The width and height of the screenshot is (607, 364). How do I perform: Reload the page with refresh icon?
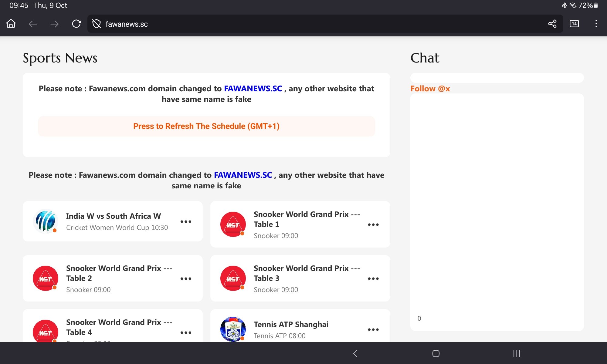[76, 24]
